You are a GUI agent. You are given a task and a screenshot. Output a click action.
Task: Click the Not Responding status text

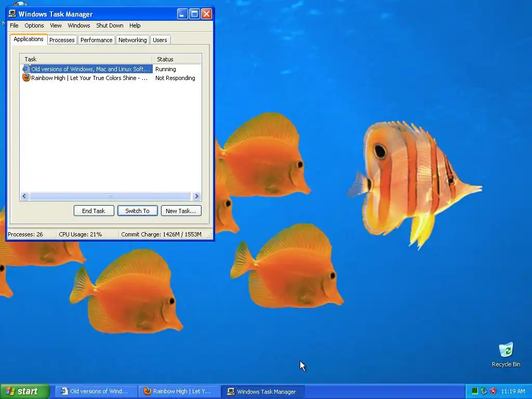175,78
